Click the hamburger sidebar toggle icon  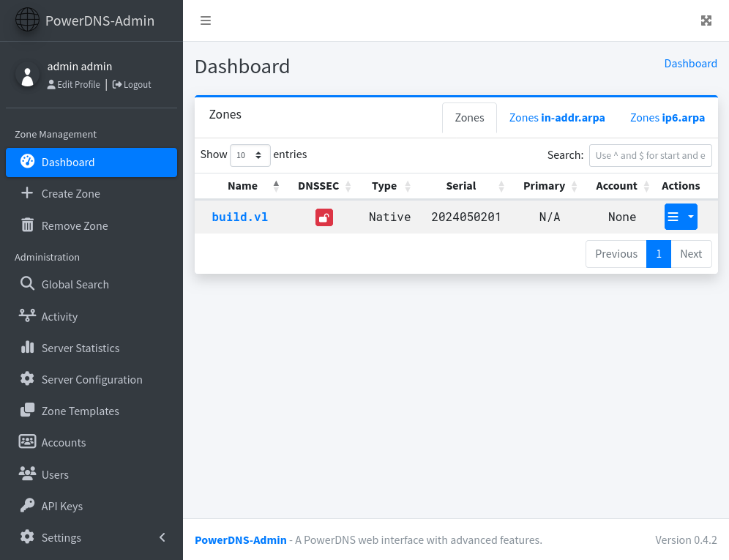[206, 20]
